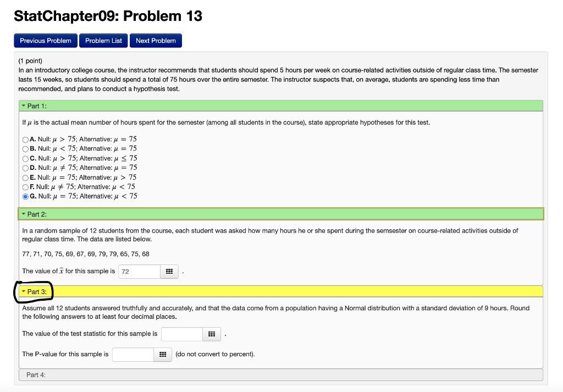Select answer choice B with null mu less than 75
The height and width of the screenshot is (392, 563).
pos(25,148)
